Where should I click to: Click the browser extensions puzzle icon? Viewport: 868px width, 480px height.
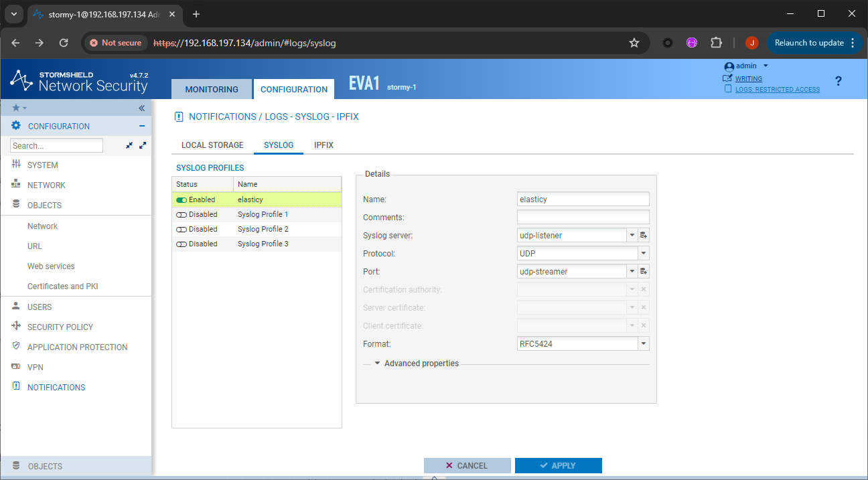(x=716, y=42)
